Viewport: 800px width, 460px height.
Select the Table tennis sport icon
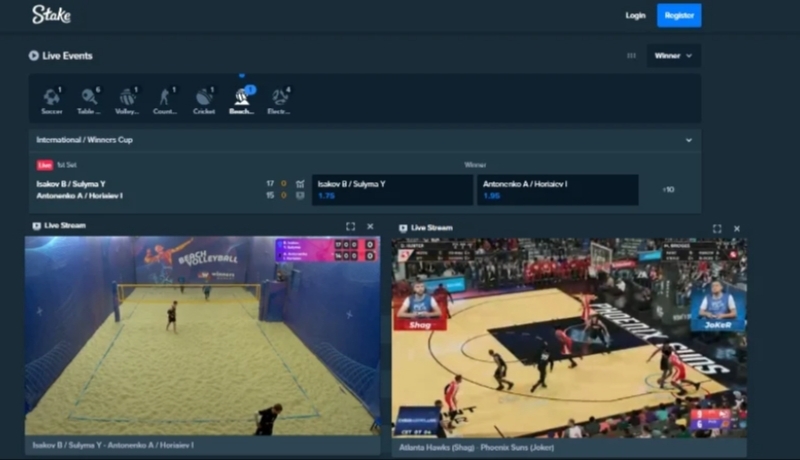(x=89, y=100)
